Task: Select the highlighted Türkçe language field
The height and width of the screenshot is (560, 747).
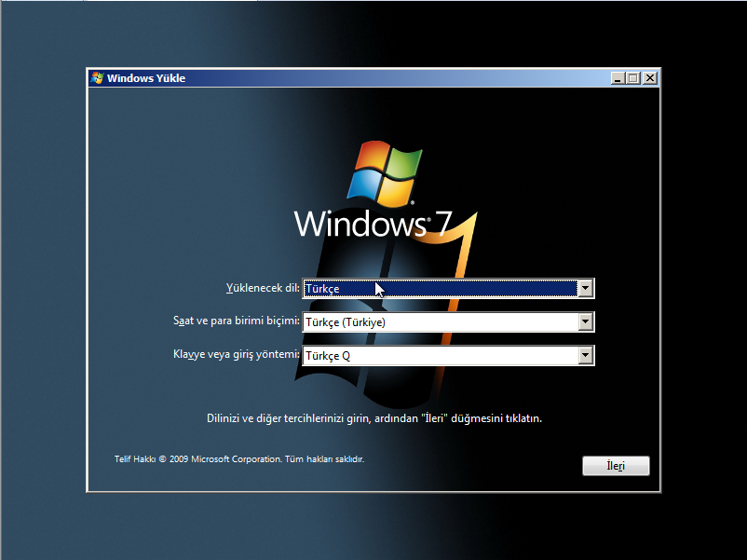Action: pos(440,289)
